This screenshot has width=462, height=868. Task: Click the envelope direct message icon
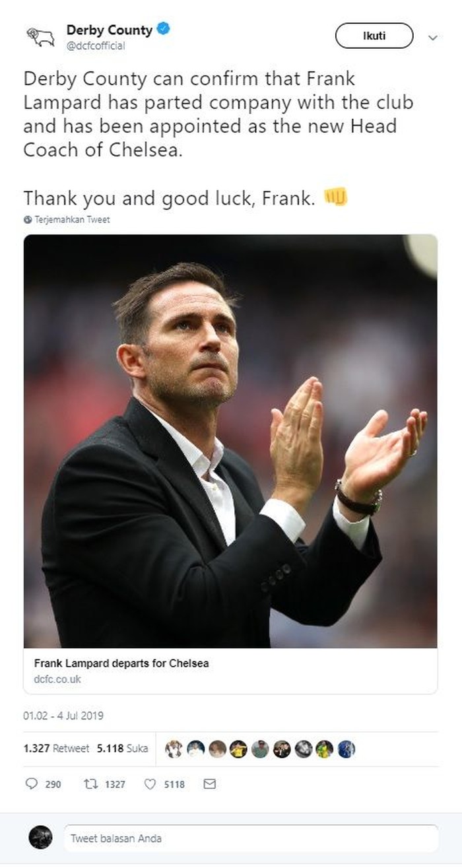coord(210,784)
